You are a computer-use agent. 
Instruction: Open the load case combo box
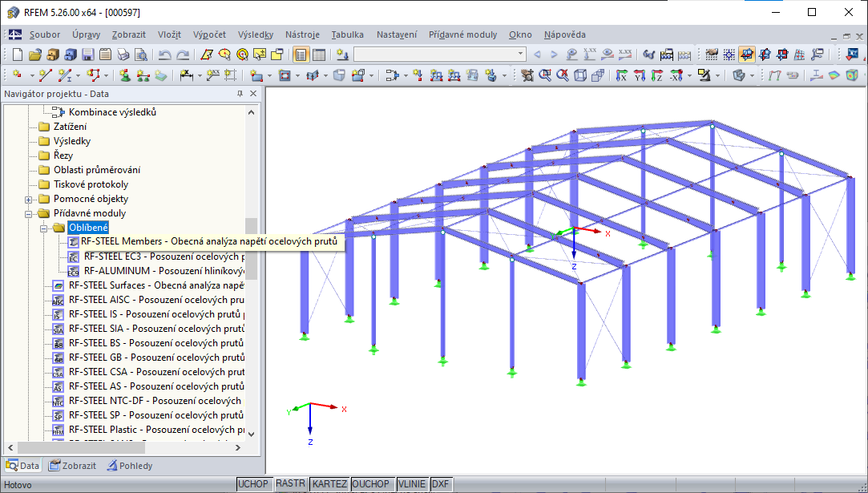click(439, 55)
